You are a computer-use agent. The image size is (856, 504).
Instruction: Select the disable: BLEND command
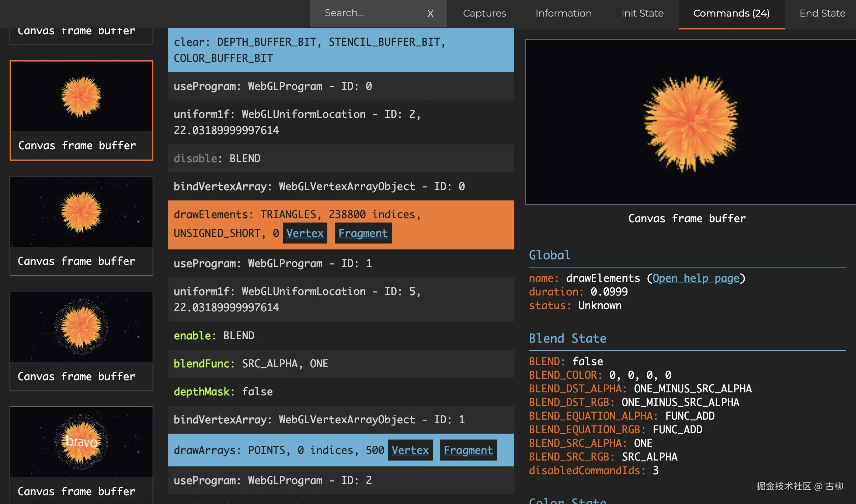pyautogui.click(x=341, y=158)
